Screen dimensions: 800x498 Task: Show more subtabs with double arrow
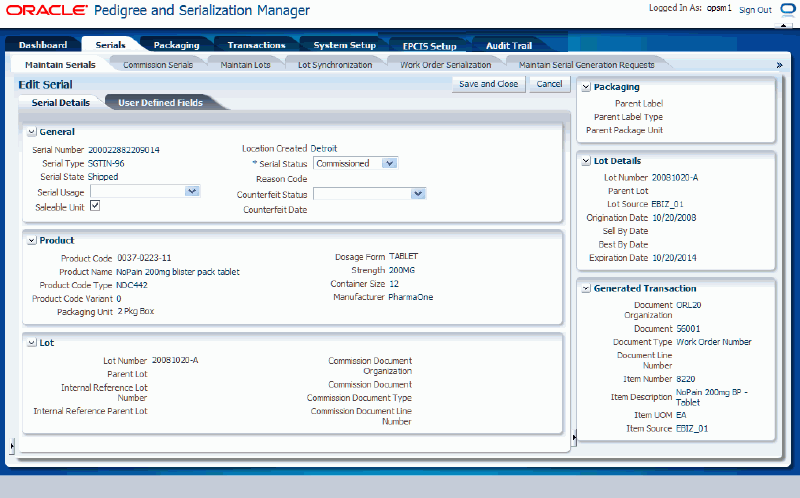click(x=779, y=65)
